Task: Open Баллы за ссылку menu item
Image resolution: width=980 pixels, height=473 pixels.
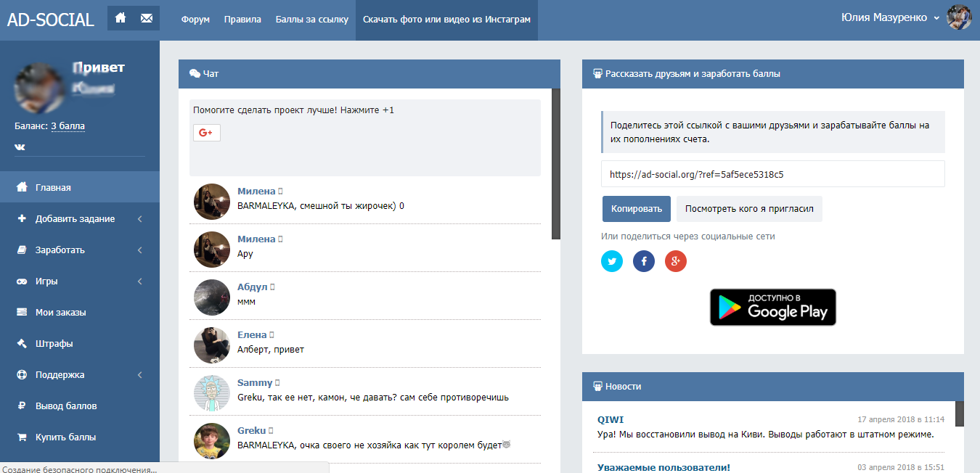Action: click(312, 20)
